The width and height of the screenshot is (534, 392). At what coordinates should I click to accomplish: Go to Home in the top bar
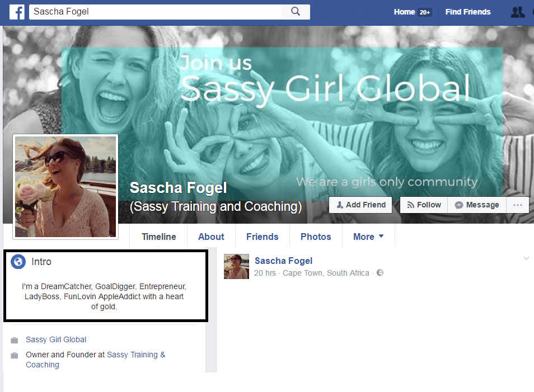(x=404, y=12)
